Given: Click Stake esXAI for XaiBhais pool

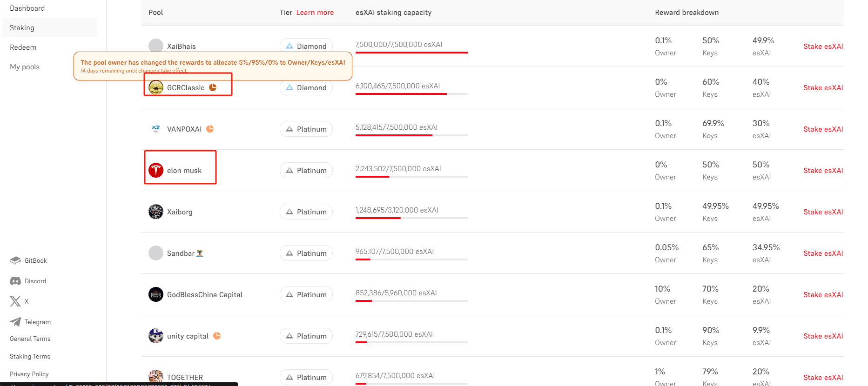Looking at the screenshot, I should [823, 47].
